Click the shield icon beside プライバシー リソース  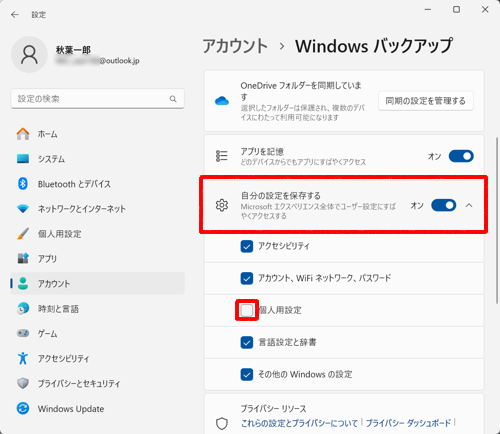coord(222,424)
